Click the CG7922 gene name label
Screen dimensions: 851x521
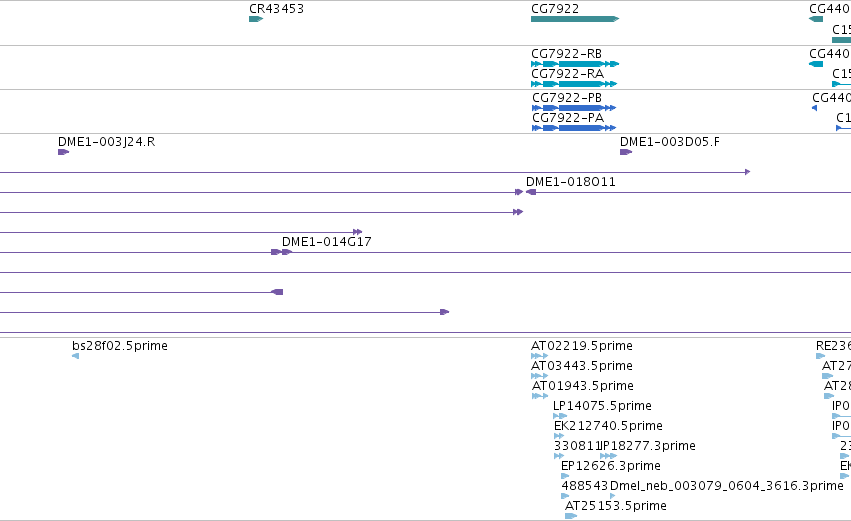555,9
